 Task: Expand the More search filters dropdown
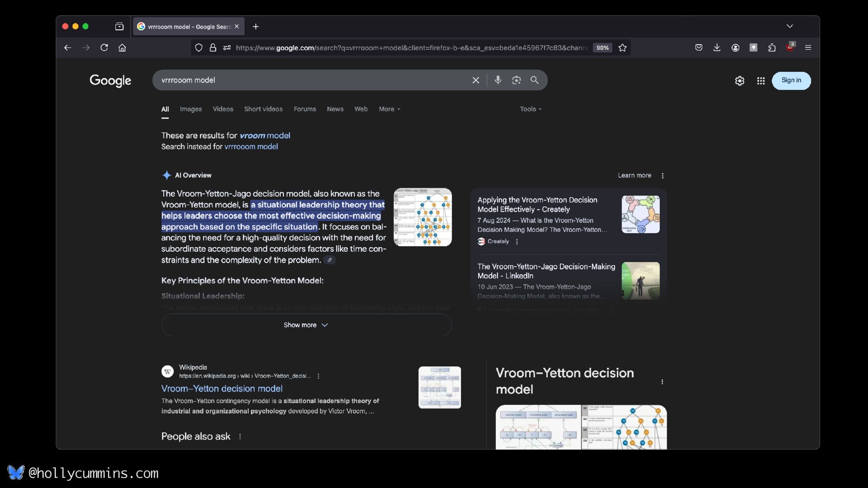click(389, 109)
